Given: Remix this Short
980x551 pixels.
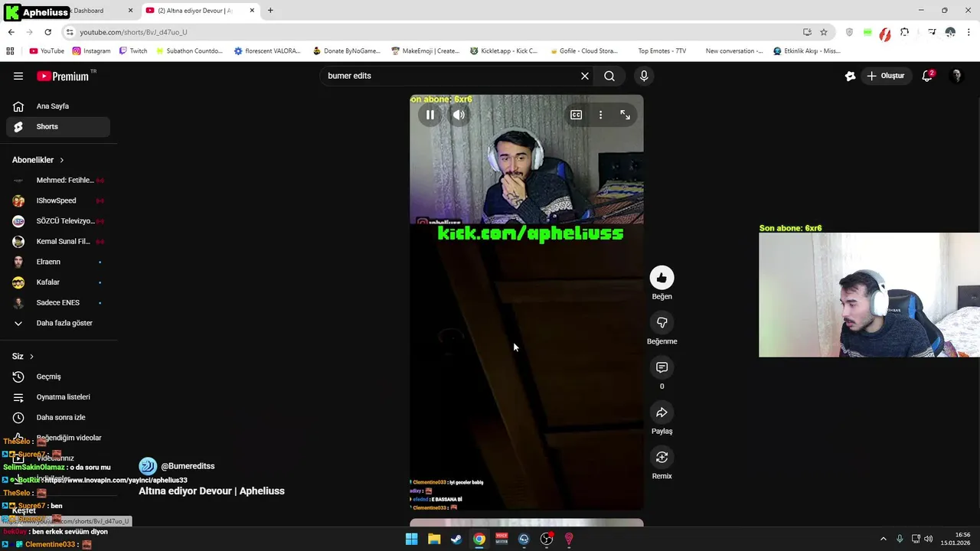Looking at the screenshot, I should 662,457.
